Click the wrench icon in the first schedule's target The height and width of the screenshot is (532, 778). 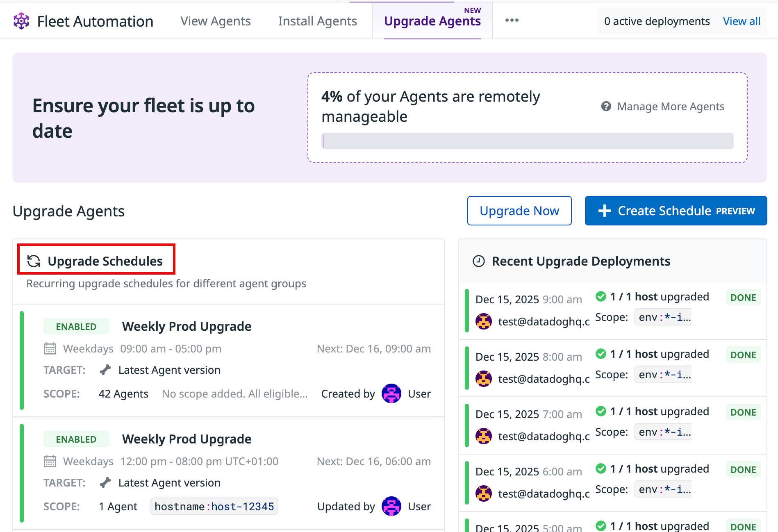point(105,370)
